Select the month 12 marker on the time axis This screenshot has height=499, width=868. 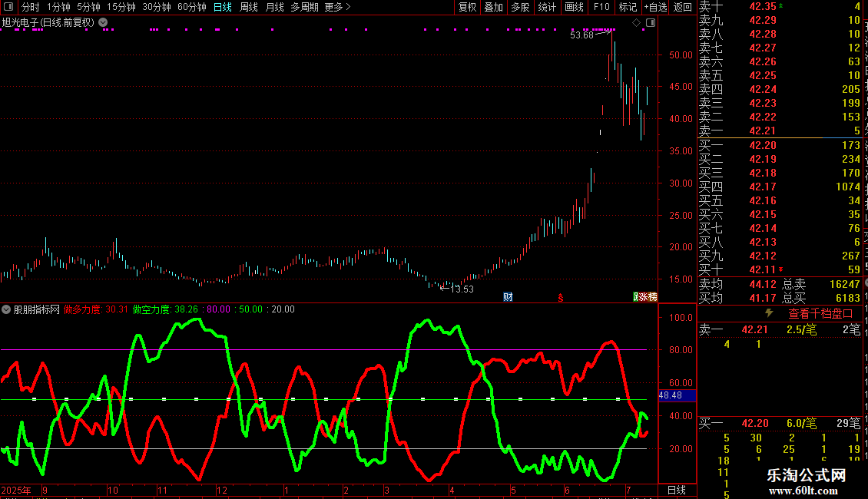coord(221,490)
